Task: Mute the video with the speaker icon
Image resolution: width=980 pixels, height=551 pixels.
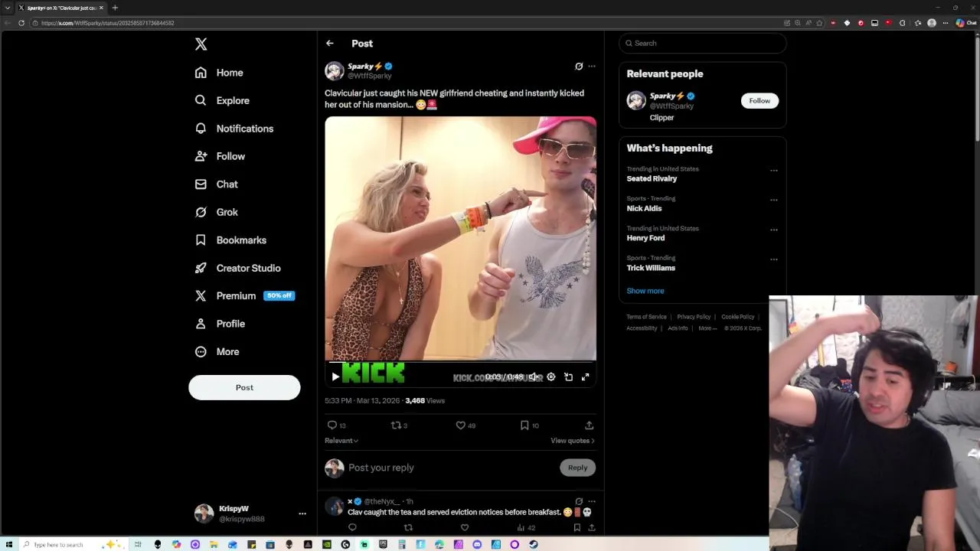Action: pyautogui.click(x=534, y=377)
